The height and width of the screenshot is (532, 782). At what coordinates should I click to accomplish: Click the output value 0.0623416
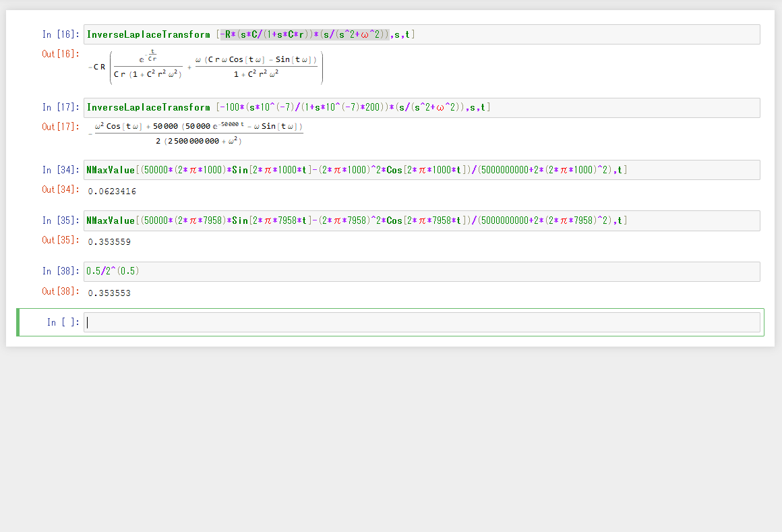112,191
